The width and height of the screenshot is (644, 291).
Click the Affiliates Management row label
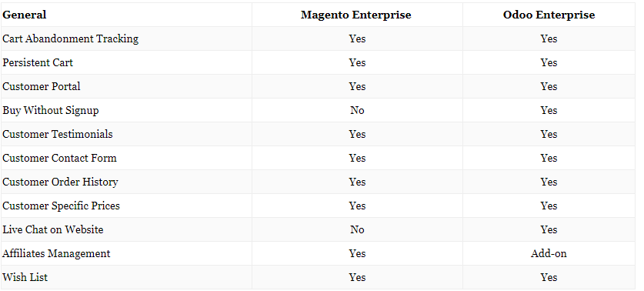(56, 253)
